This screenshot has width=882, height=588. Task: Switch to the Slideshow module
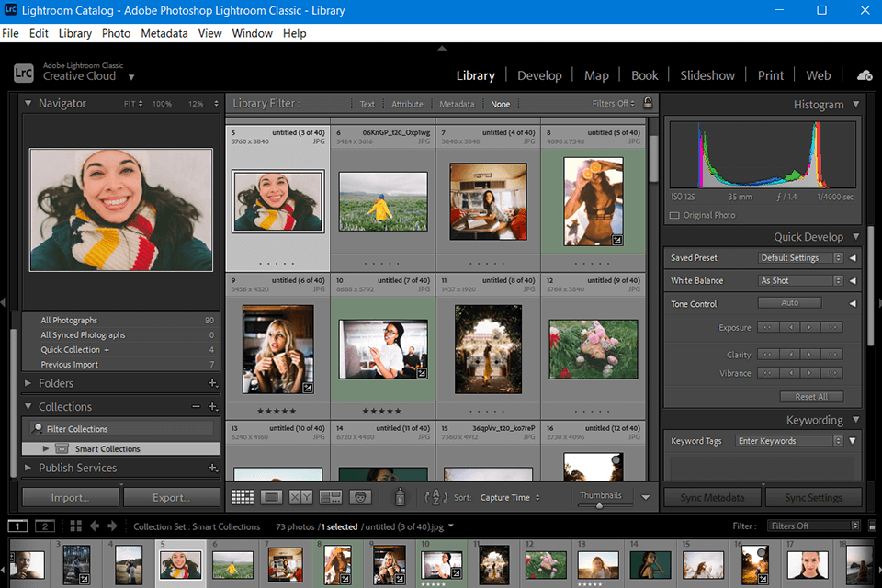pyautogui.click(x=707, y=75)
